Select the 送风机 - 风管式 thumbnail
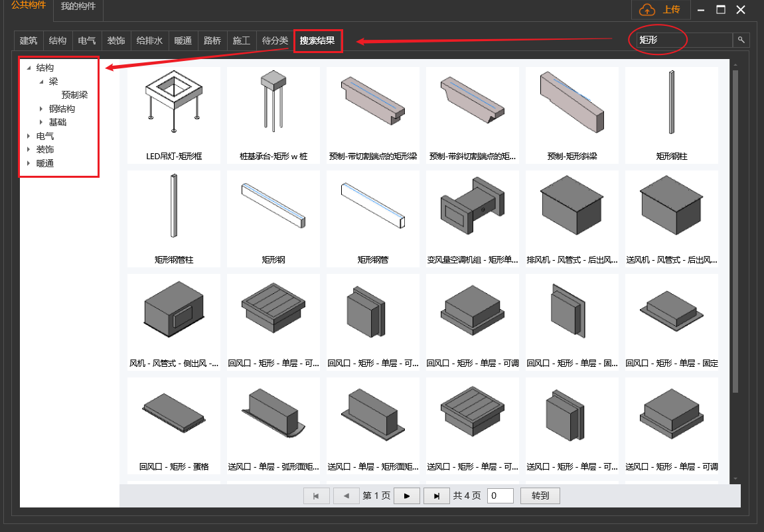 click(672, 218)
